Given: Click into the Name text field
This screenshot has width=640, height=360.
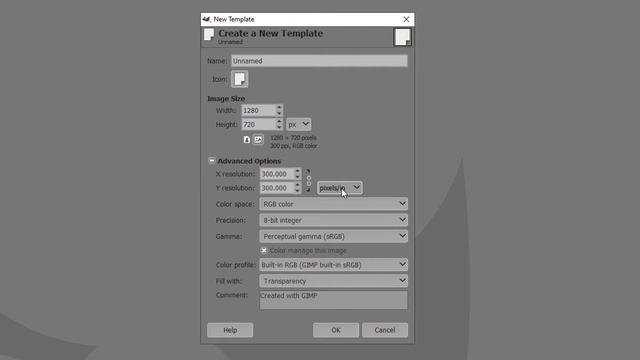Looking at the screenshot, I should click(x=319, y=61).
